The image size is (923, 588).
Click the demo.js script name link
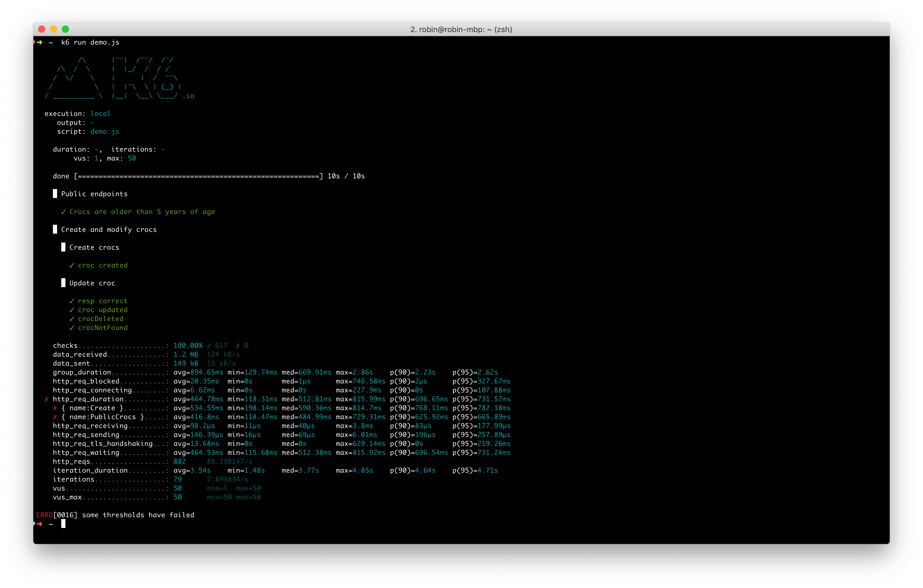click(x=105, y=131)
